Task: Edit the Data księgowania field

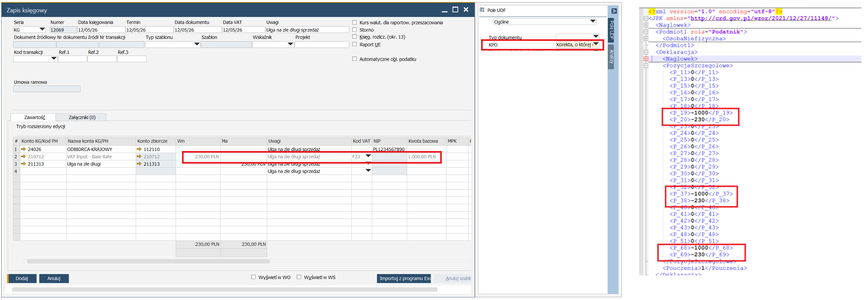Action: click(101, 30)
